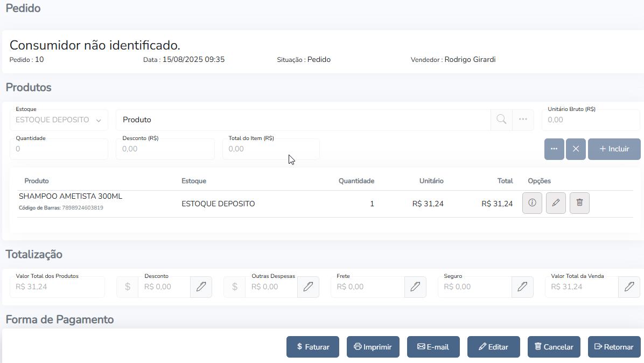This screenshot has height=363, width=644.
Task: Click the ellipsis button left of Incluir
Action: point(554,149)
